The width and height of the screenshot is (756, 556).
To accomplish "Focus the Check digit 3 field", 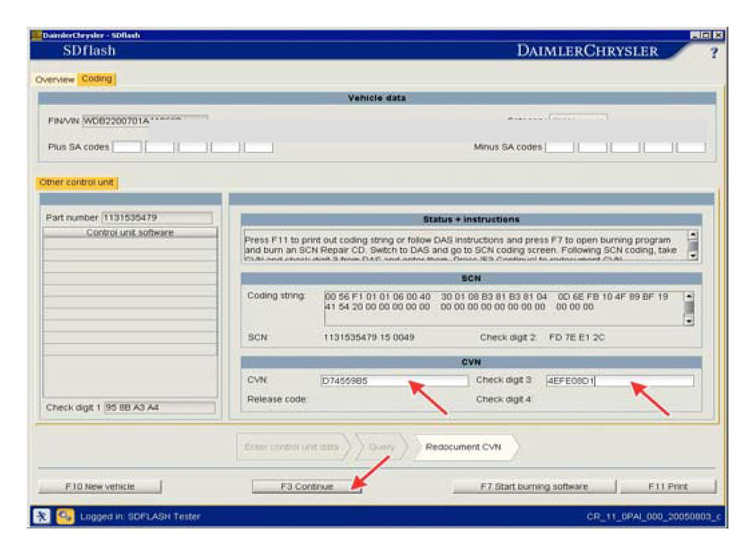I will tap(619, 381).
